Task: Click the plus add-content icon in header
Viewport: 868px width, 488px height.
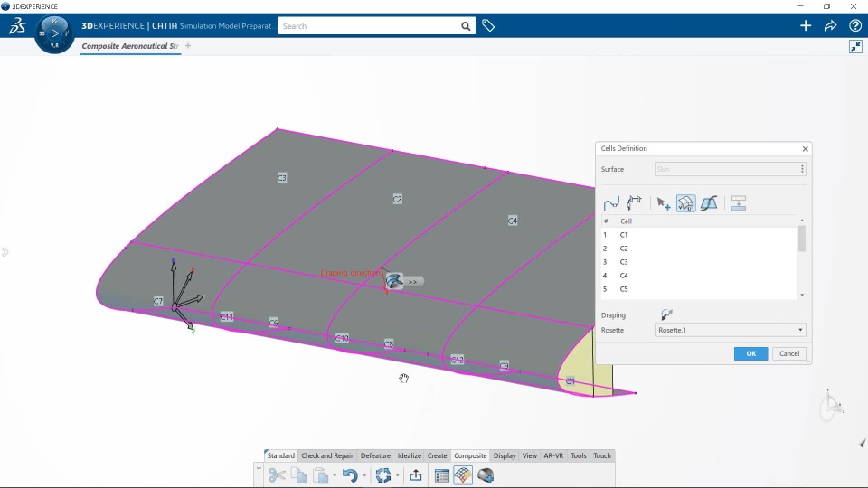Action: point(806,25)
